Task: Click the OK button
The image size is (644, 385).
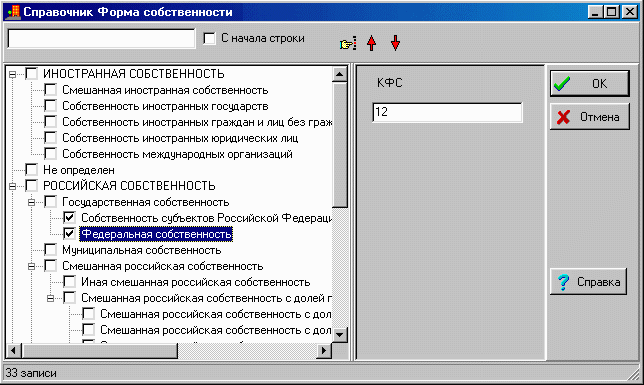Action: 589,83
